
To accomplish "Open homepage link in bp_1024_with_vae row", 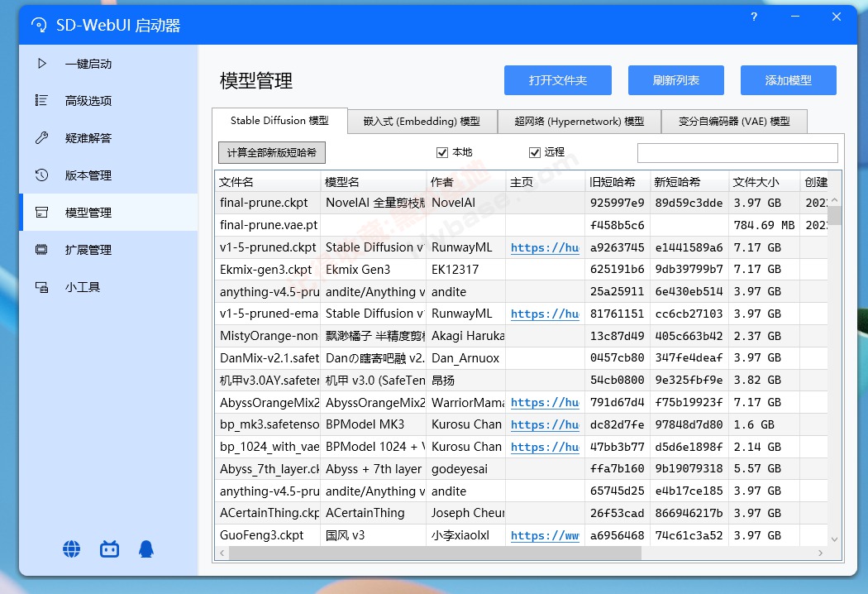I will (545, 448).
